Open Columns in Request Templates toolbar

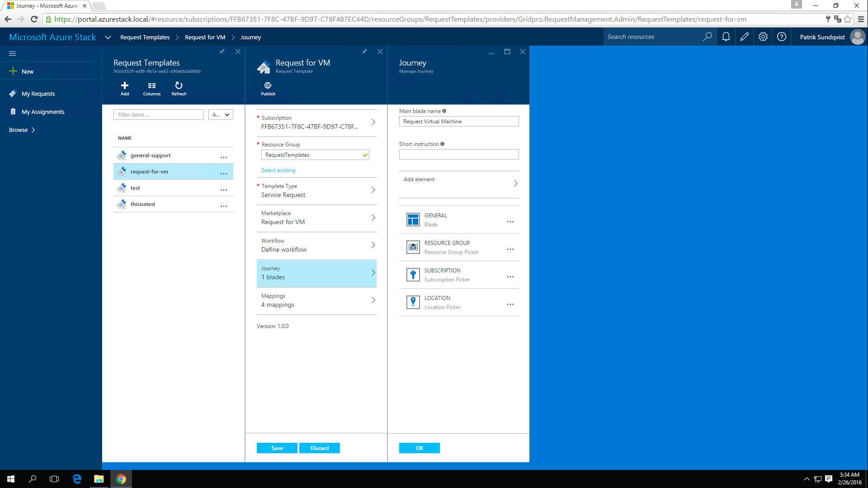click(152, 89)
